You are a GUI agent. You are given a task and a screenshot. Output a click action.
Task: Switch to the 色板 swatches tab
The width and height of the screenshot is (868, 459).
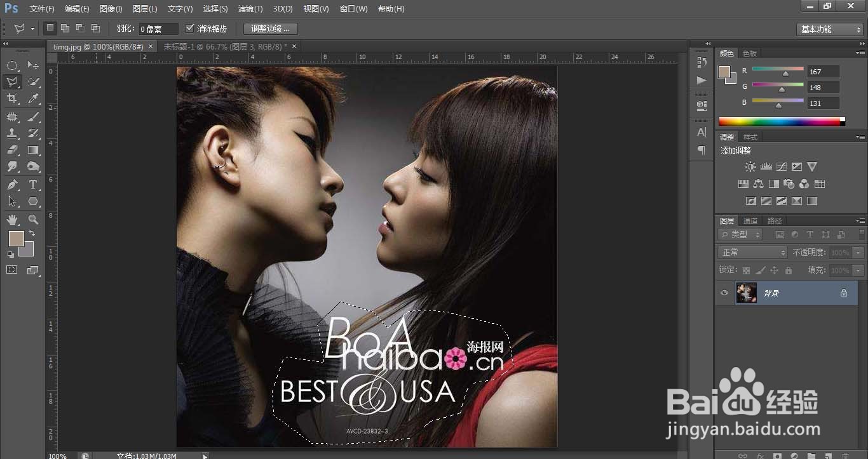pos(750,53)
